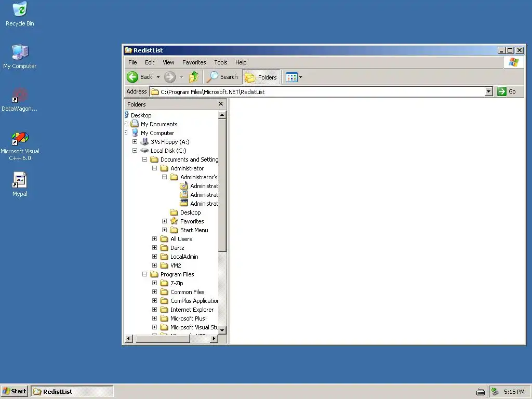Expand the 7-Zip folder node

(x=154, y=283)
